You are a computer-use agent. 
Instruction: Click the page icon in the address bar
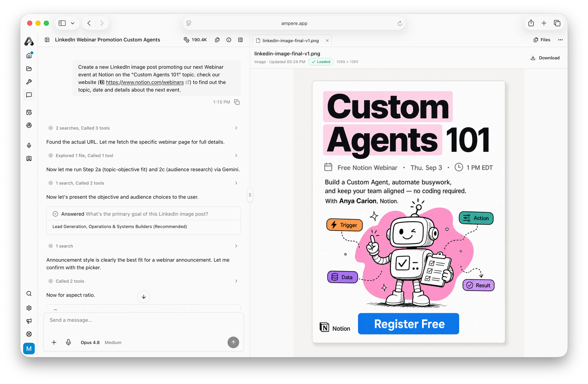pos(189,24)
